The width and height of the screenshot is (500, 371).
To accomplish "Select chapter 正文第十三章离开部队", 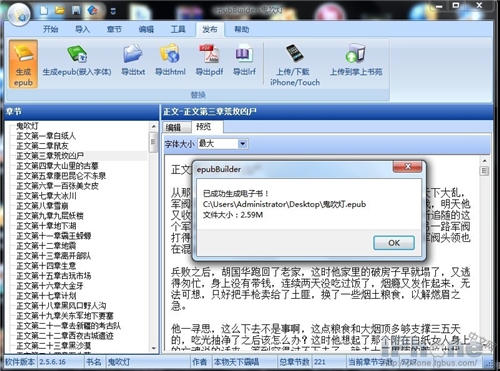I will (x=53, y=256).
